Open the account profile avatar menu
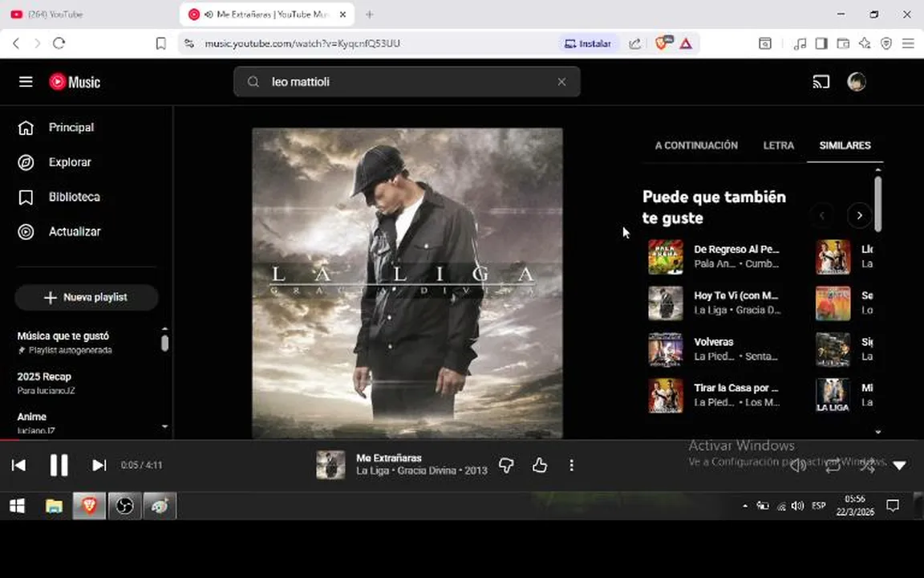Viewport: 924px width, 578px height. coord(857,82)
